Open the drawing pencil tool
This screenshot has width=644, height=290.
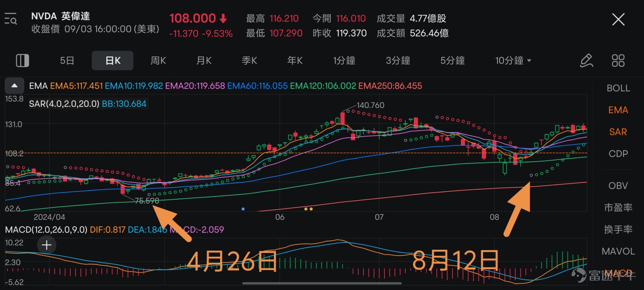click(586, 61)
